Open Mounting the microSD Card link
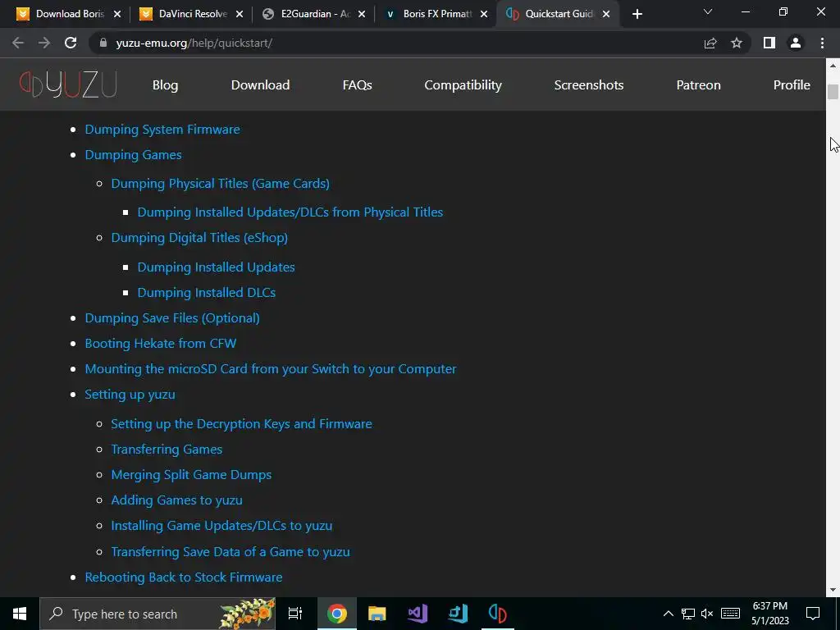 tap(271, 369)
